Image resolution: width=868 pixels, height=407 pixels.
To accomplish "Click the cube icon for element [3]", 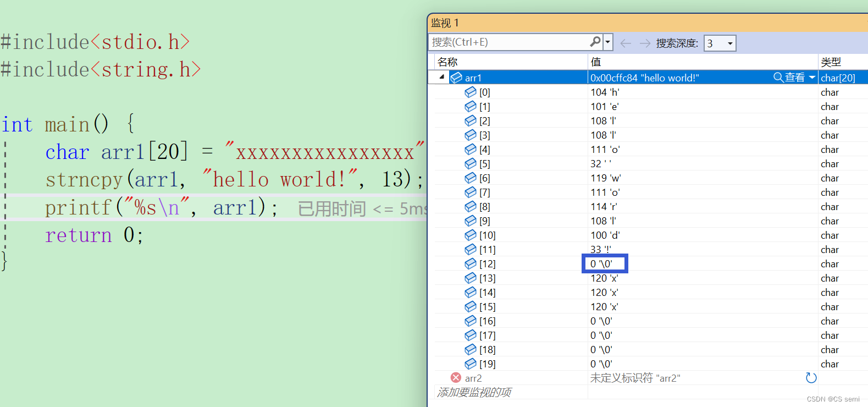I will (471, 135).
